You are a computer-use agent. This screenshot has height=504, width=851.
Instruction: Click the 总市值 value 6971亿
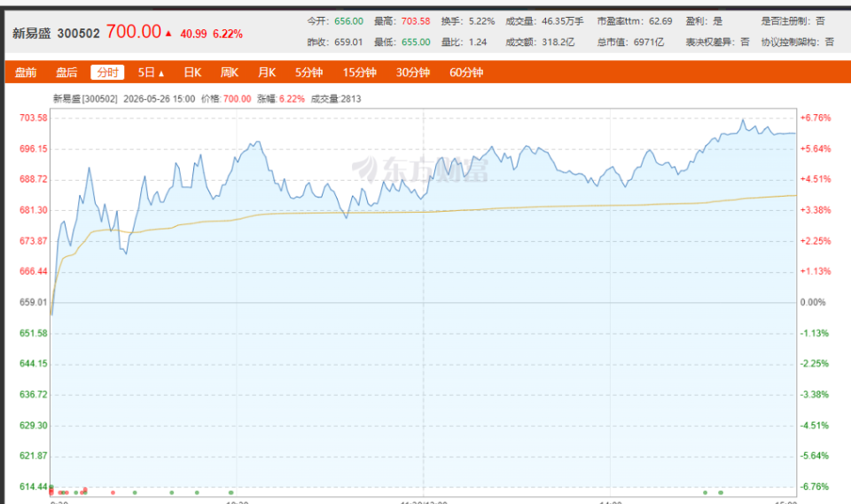coord(649,42)
